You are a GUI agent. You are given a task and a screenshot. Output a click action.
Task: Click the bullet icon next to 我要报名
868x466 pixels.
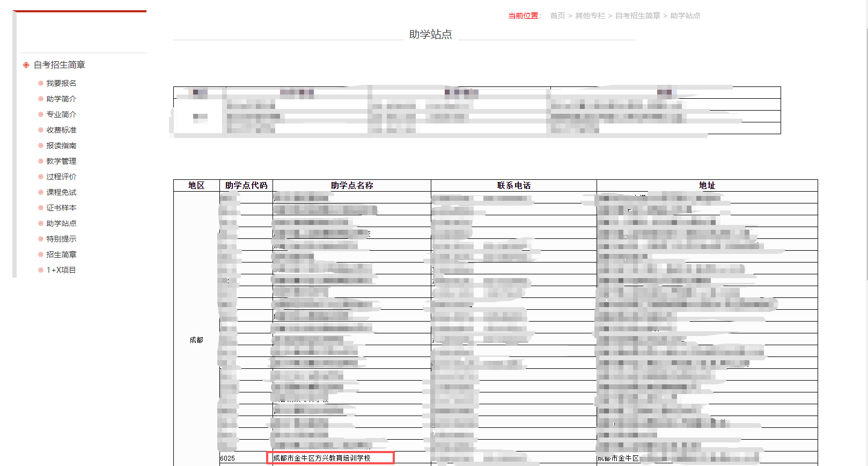(41, 83)
